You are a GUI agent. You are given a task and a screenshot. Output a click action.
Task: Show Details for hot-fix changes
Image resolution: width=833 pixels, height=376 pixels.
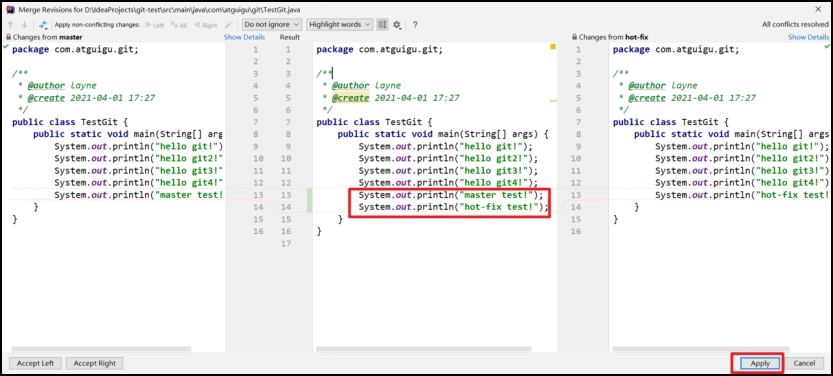[809, 37]
